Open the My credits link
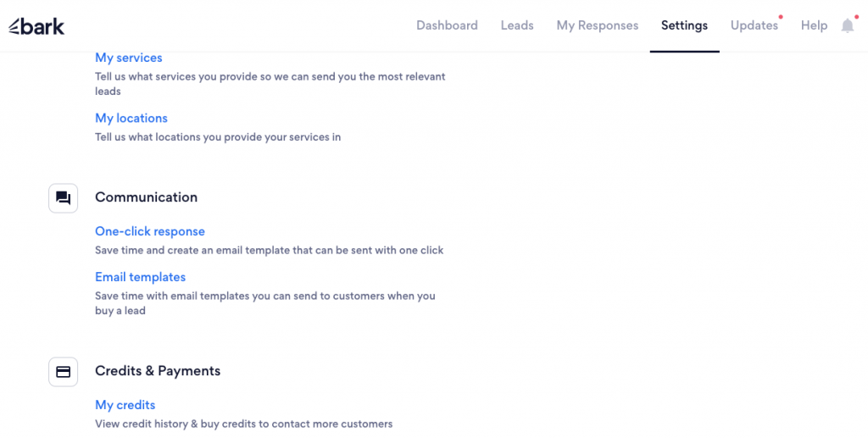 coord(125,405)
